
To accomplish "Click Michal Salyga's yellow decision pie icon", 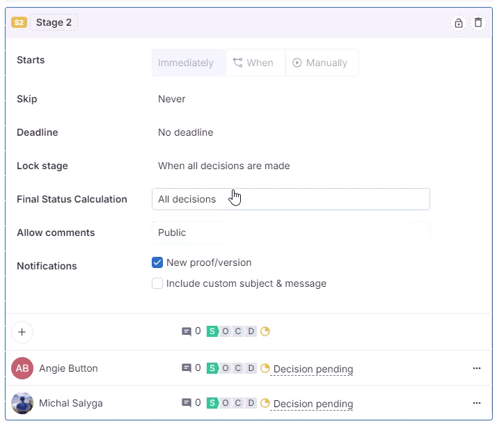I will tap(265, 403).
